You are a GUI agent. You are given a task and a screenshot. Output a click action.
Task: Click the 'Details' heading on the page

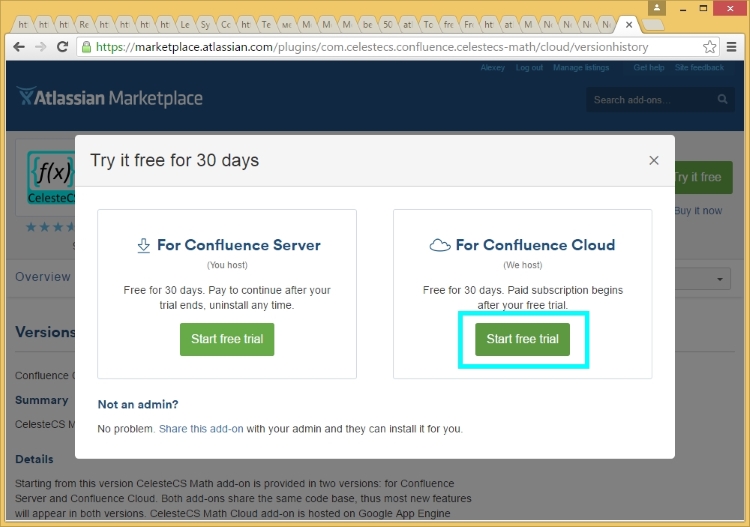coord(34,460)
